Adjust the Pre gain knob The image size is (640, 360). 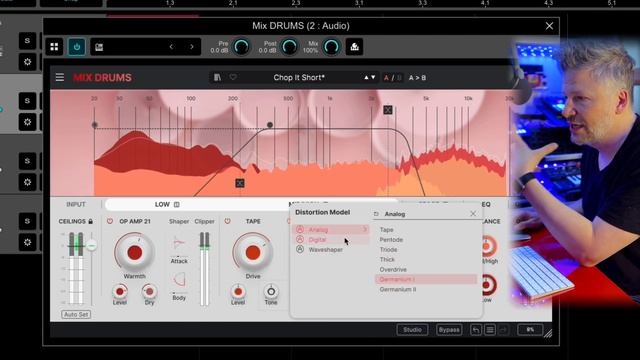pos(241,47)
